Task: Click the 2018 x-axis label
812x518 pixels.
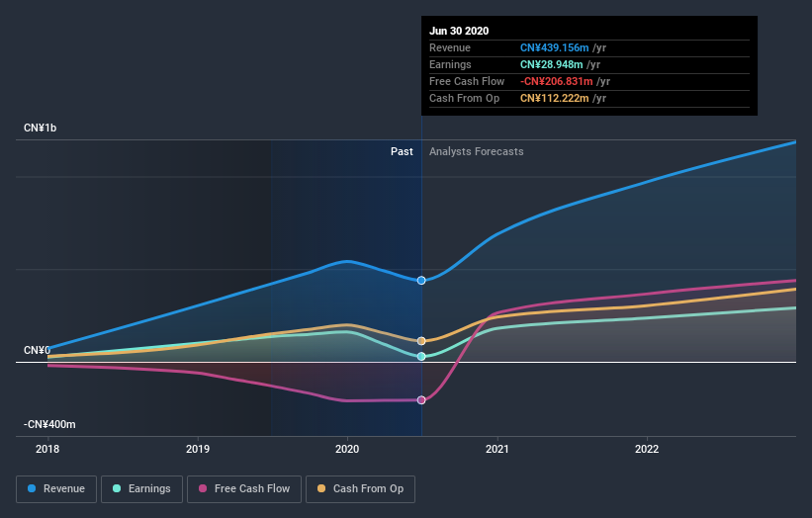Action: (x=47, y=449)
